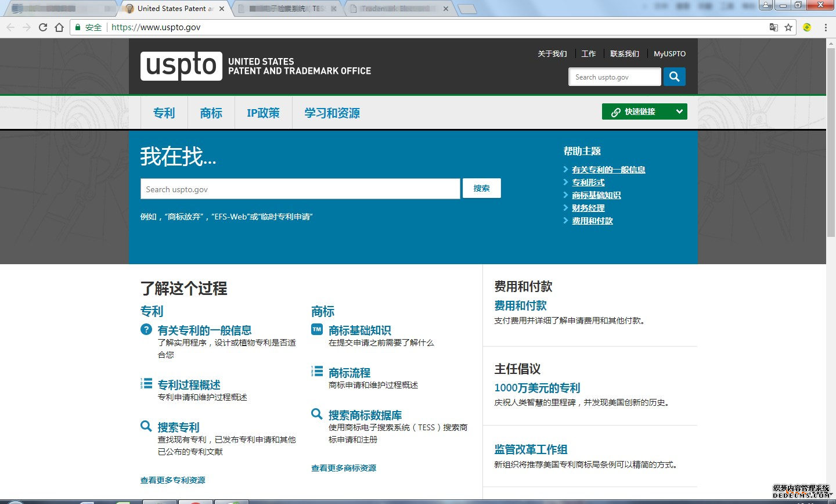Screen dimensions: 836x504
Task: Click the browser home icon
Action: [59, 27]
